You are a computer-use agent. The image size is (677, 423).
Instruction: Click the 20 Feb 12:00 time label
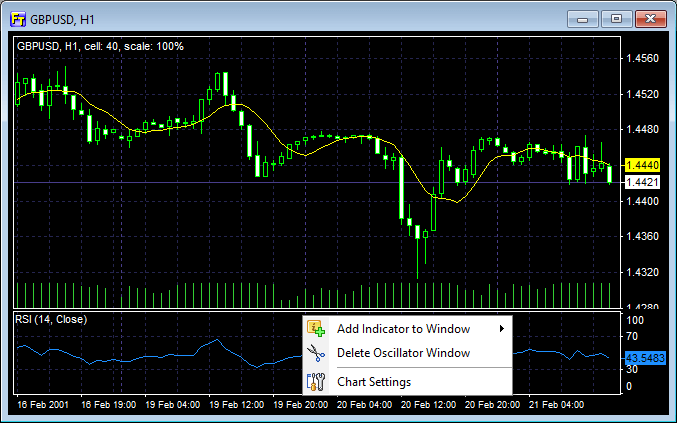(428, 405)
